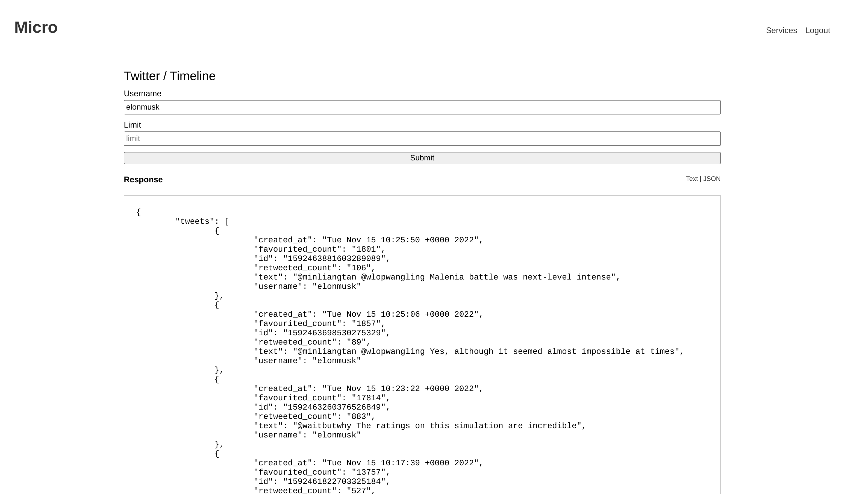Select the Twitter / Timeline heading

[x=170, y=76]
